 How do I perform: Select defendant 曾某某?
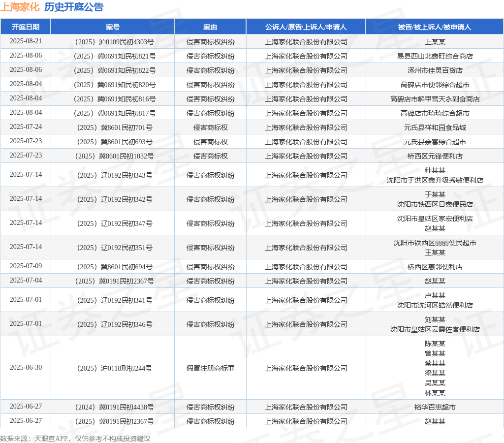[435, 353]
